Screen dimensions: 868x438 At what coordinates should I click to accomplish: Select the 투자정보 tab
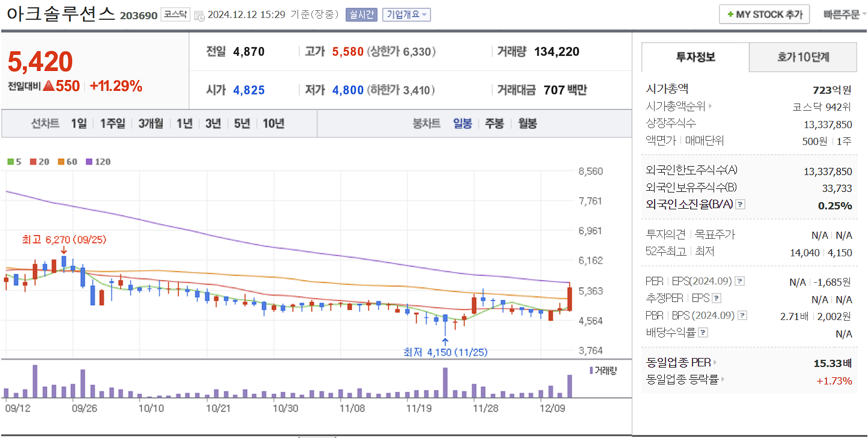pos(694,57)
